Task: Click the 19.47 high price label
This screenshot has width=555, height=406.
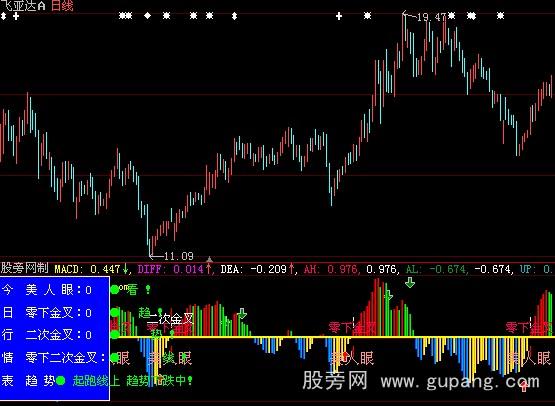Action: click(431, 17)
